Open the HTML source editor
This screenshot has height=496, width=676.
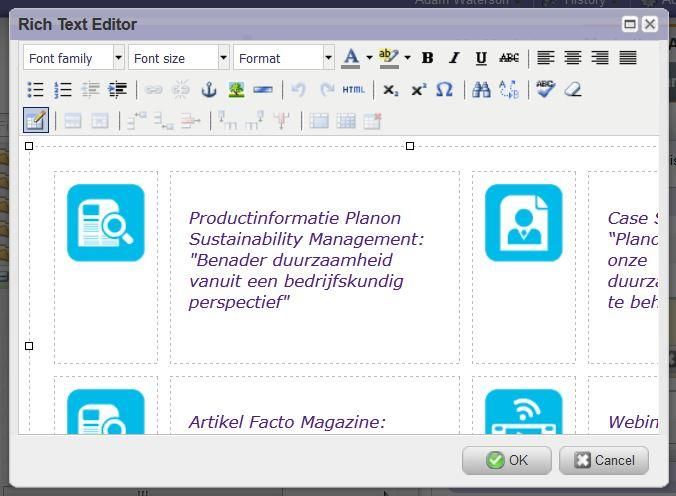click(x=354, y=90)
